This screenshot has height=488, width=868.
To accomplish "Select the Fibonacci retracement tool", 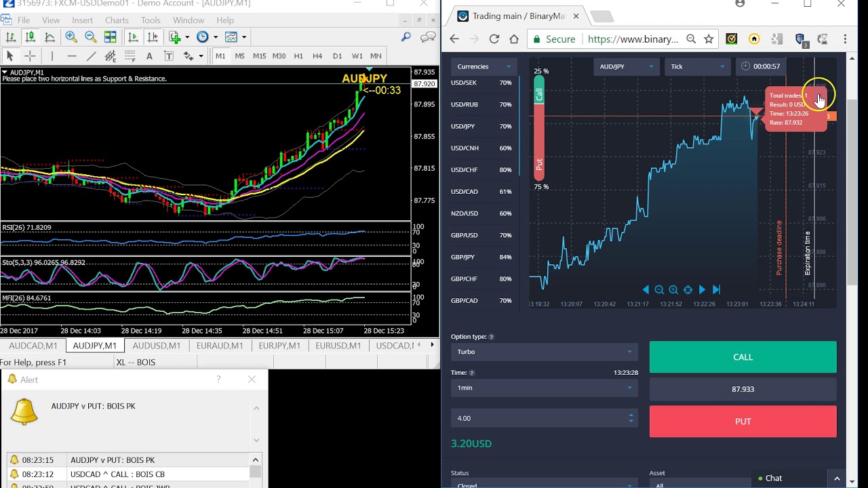I will click(130, 56).
